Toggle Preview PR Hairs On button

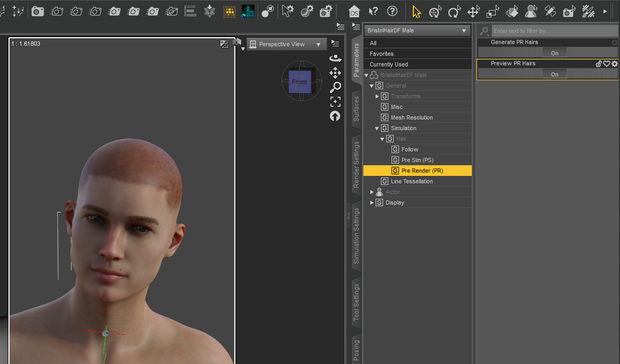[554, 74]
